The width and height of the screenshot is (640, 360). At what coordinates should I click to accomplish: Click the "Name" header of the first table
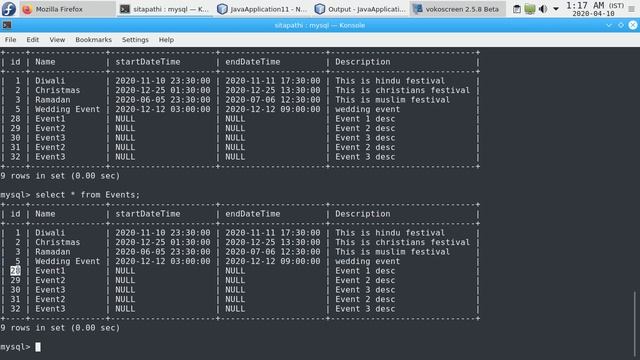pos(45,62)
